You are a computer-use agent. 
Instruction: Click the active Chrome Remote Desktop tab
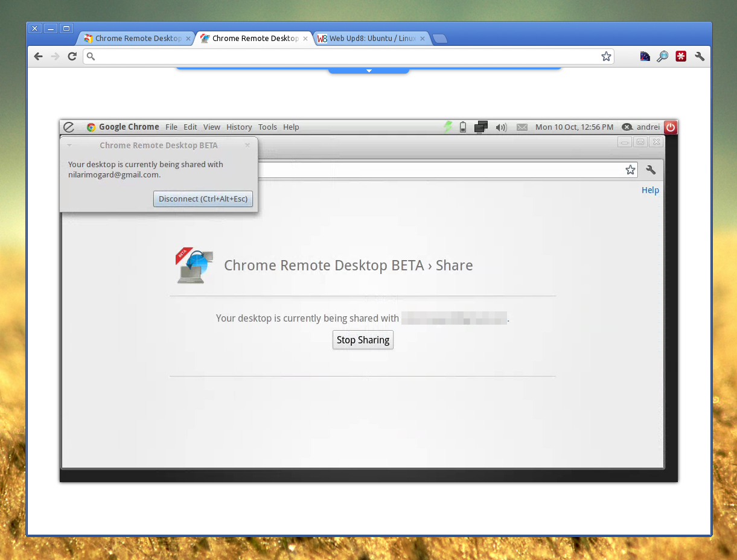255,38
